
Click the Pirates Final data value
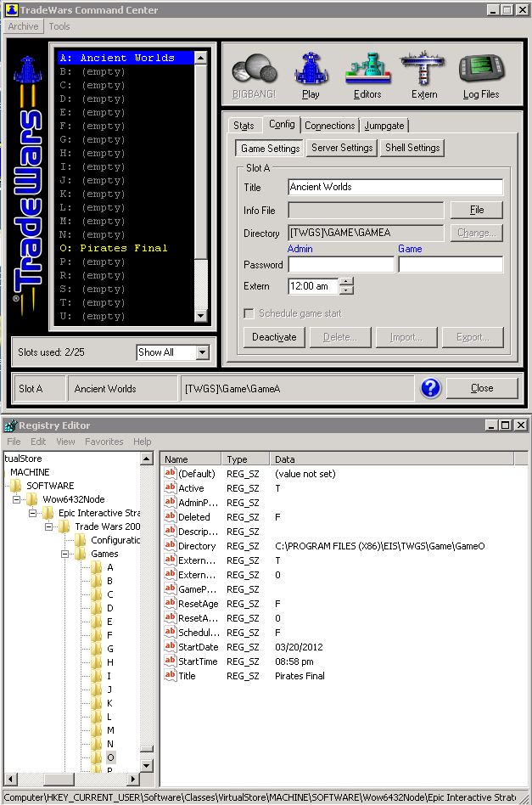point(300,676)
